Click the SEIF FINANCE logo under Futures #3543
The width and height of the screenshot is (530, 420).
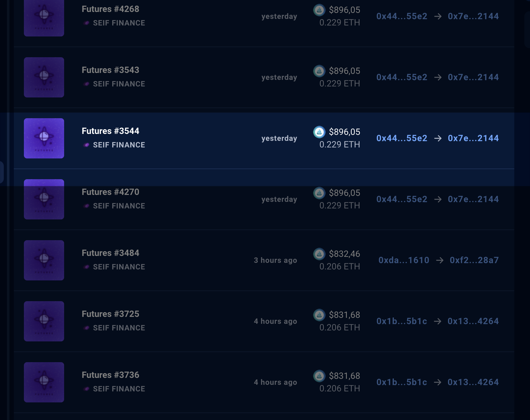[86, 84]
